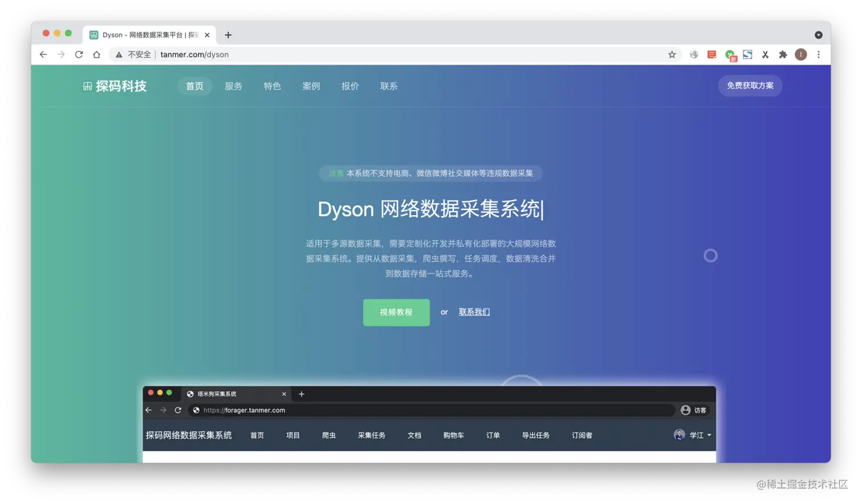Screen dimensions: 862x504
Task: Open the Extensions puzzle piece menu
Action: pyautogui.click(x=783, y=55)
